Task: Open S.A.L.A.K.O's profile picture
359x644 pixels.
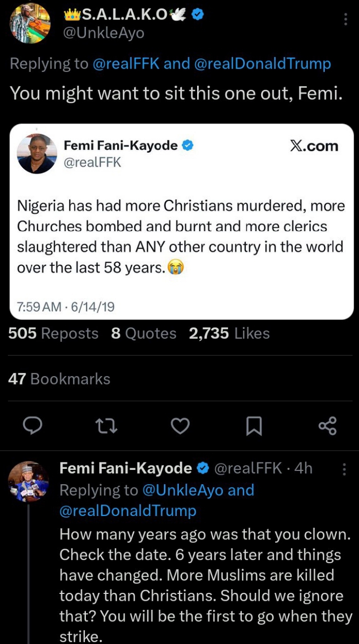Action: (30, 23)
